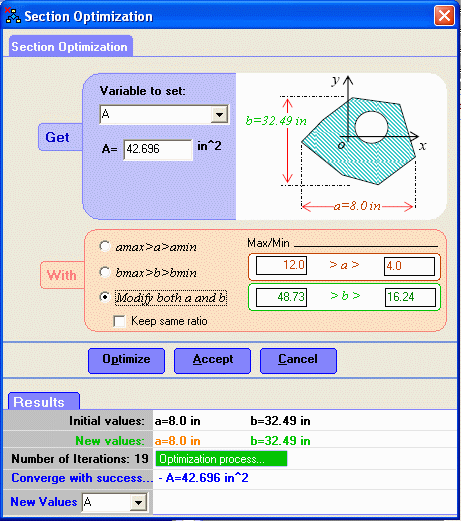Viewport: 461px width, 521px height.
Task: Edit the a minimum value 4.0 field
Action: tap(410, 266)
